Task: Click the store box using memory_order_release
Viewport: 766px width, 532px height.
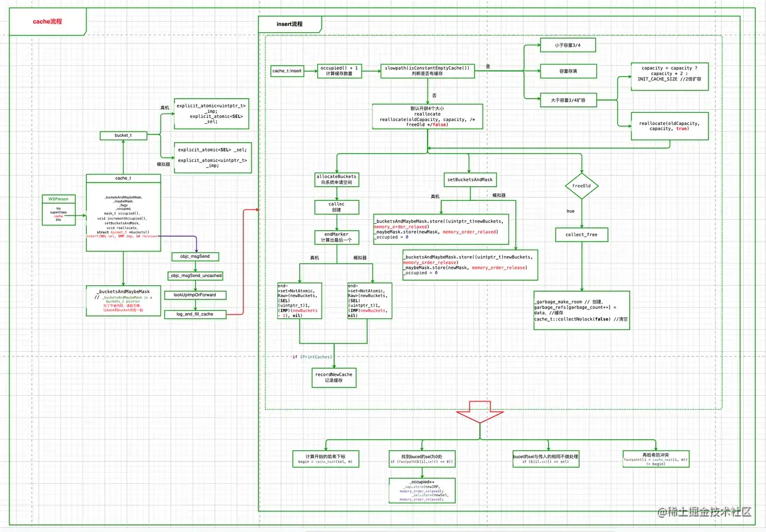Action: tap(471, 264)
